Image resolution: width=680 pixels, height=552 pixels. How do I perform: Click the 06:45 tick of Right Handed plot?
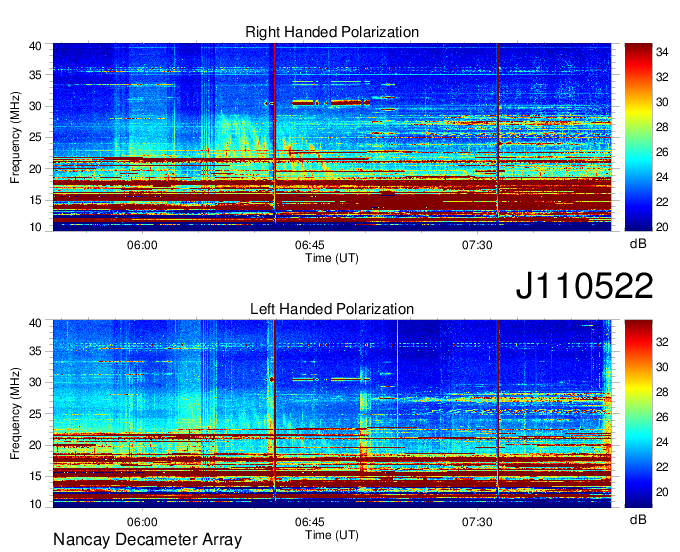(x=310, y=245)
